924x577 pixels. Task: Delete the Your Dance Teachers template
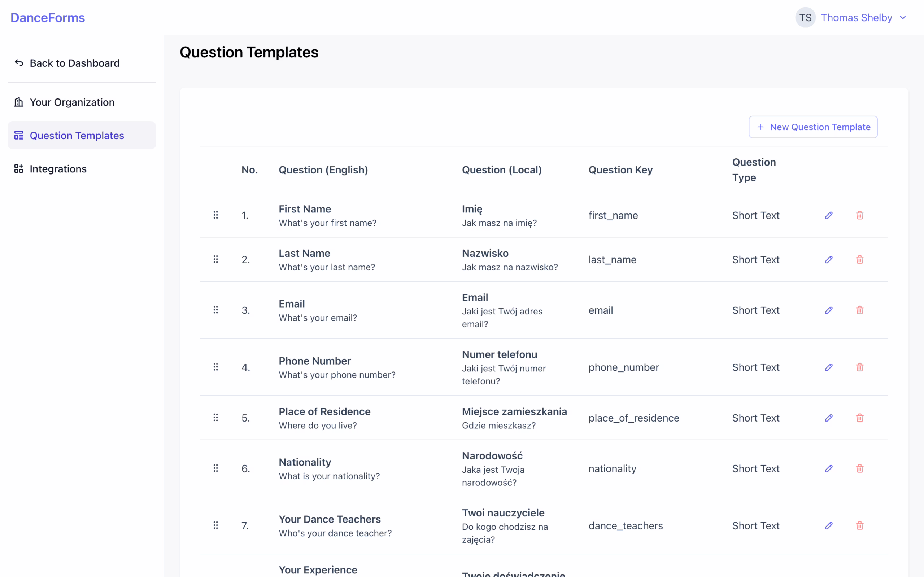pyautogui.click(x=859, y=525)
